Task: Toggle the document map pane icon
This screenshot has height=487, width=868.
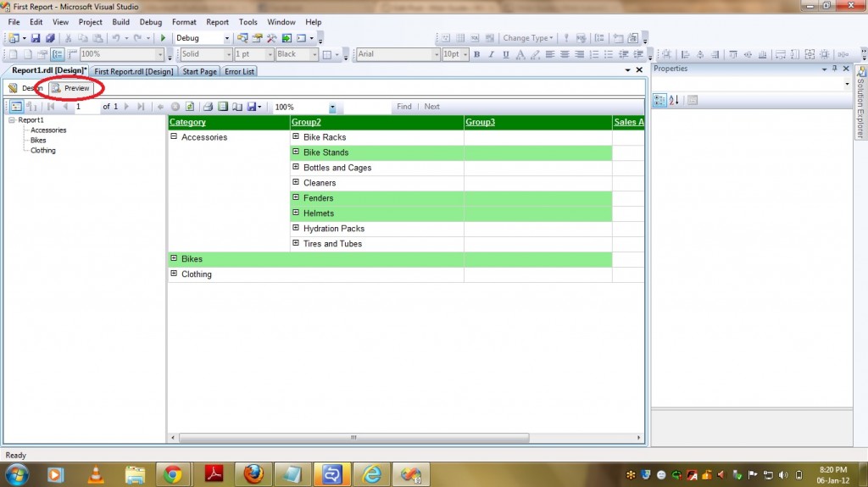Action: 15,107
